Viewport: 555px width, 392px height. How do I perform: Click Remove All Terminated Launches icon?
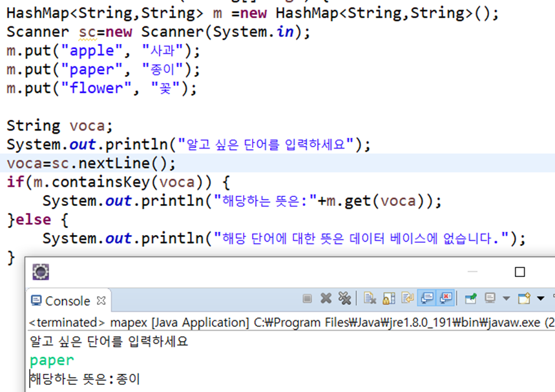[344, 298]
